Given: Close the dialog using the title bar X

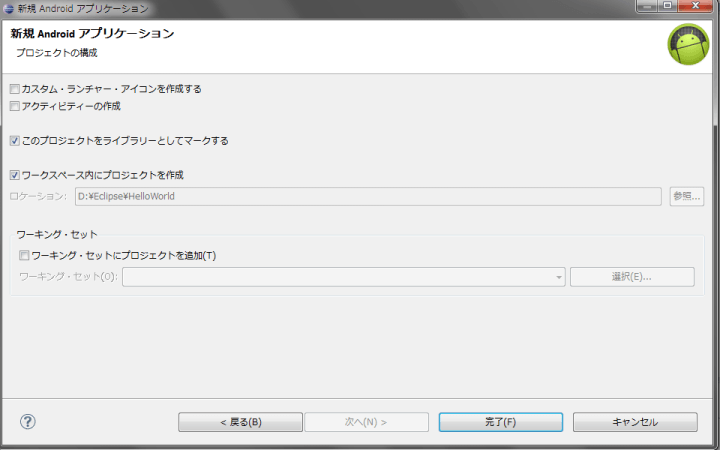Looking at the screenshot, I should (695, 7).
